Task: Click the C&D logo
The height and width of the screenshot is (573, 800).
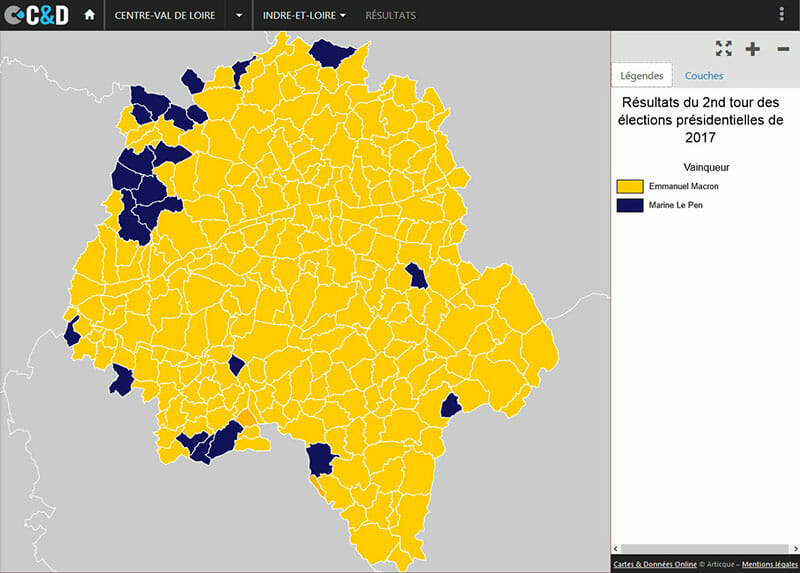Action: [37, 15]
